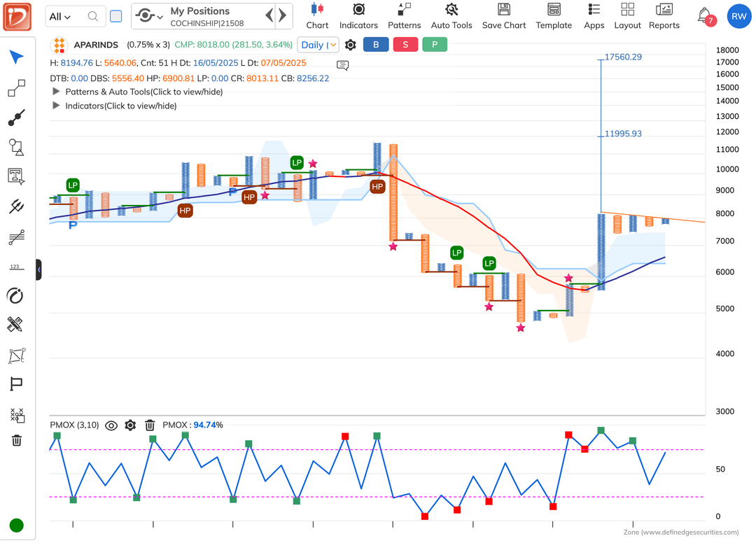The image size is (756, 543).
Task: Click the My Positions symbol box
Action: coord(212,16)
